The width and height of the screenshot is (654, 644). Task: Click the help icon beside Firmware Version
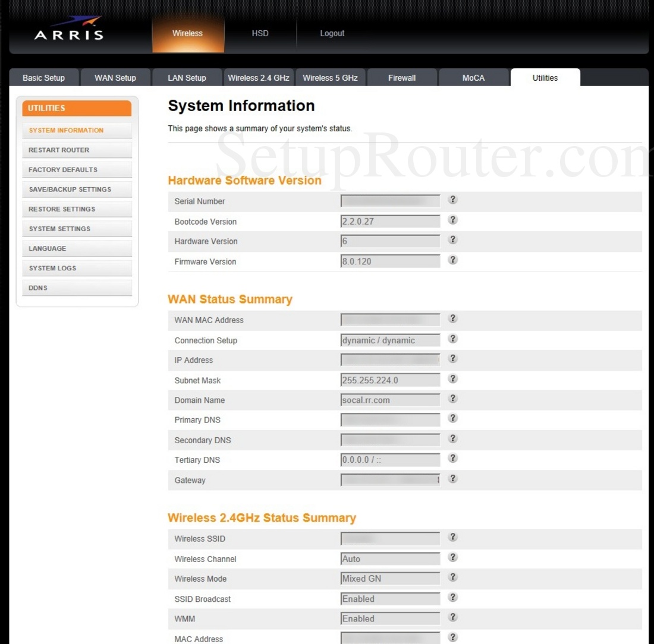tap(452, 260)
